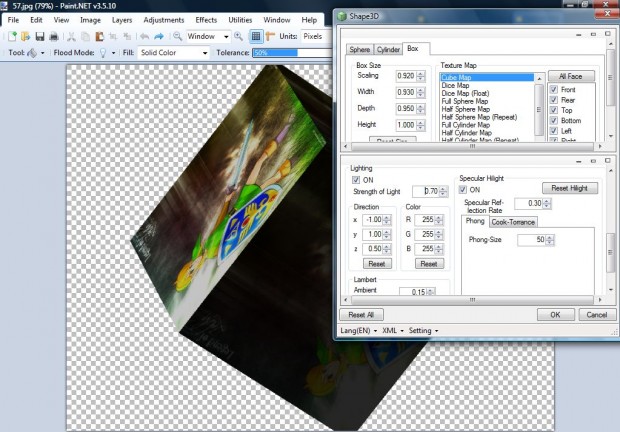Click the Scaling value field 0.920
Viewport: 620px width, 432px height.
coord(406,76)
